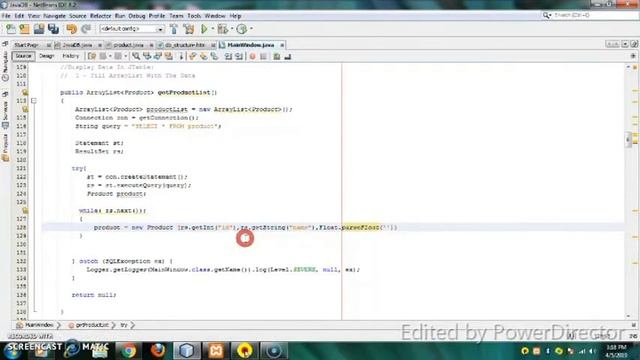Click the Comment icon in editor toolbar

[277, 56]
